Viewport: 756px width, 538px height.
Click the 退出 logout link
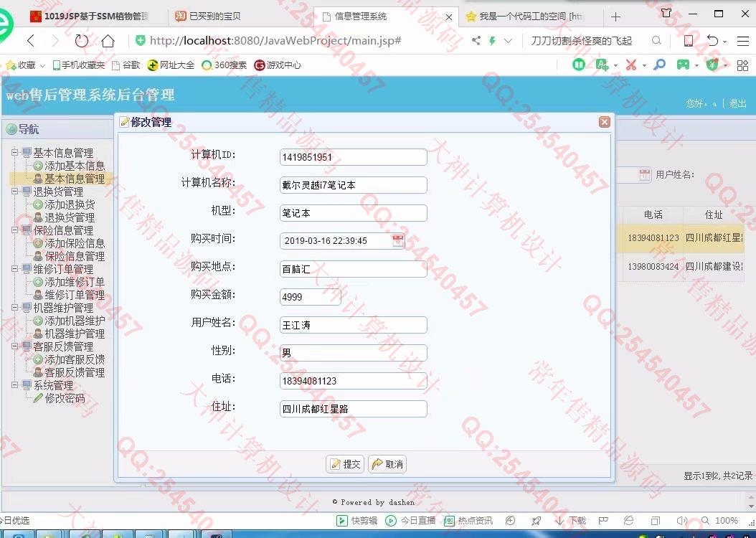click(x=737, y=103)
